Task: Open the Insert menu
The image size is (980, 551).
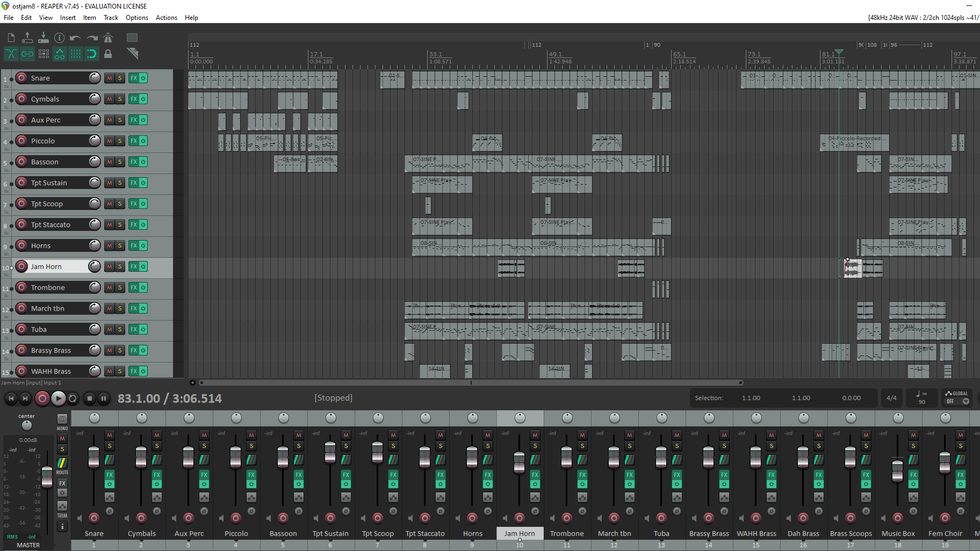Action: tap(68, 18)
